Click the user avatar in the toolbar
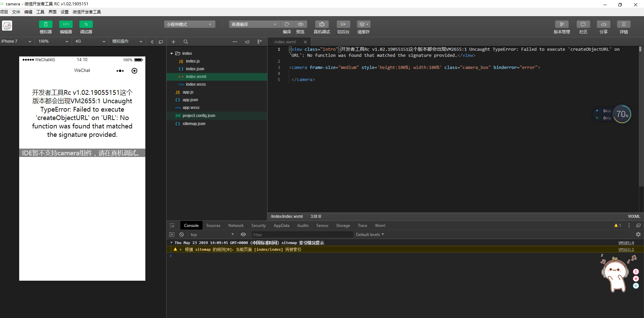 (x=7, y=26)
